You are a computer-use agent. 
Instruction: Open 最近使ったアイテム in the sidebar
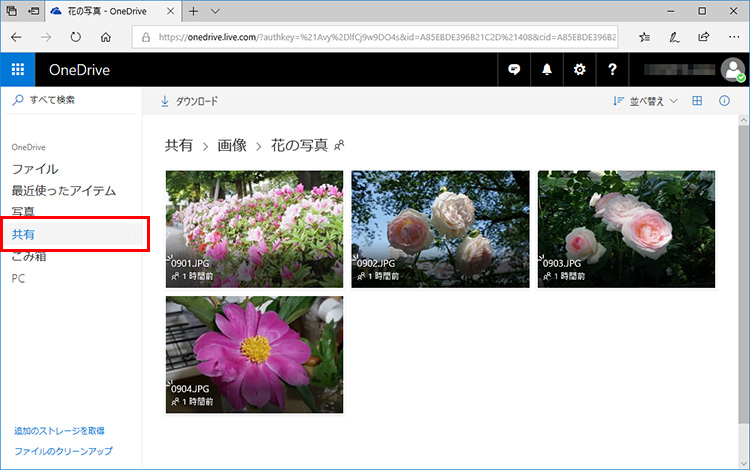[x=64, y=190]
